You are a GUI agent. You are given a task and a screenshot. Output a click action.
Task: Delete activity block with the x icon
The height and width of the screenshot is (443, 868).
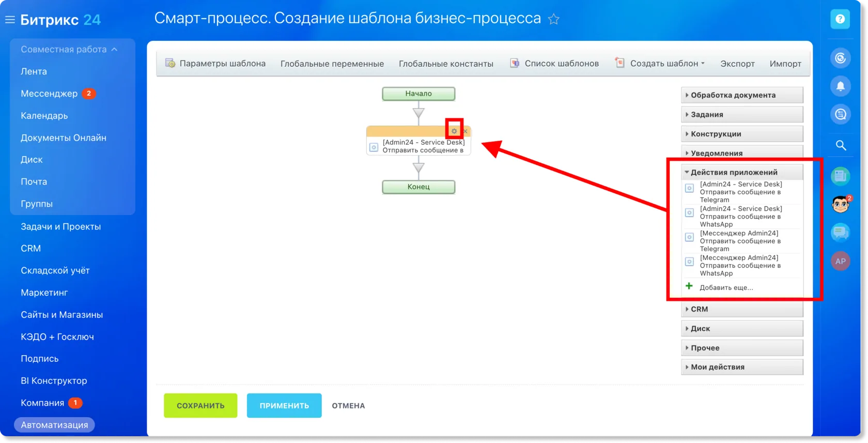tap(466, 131)
